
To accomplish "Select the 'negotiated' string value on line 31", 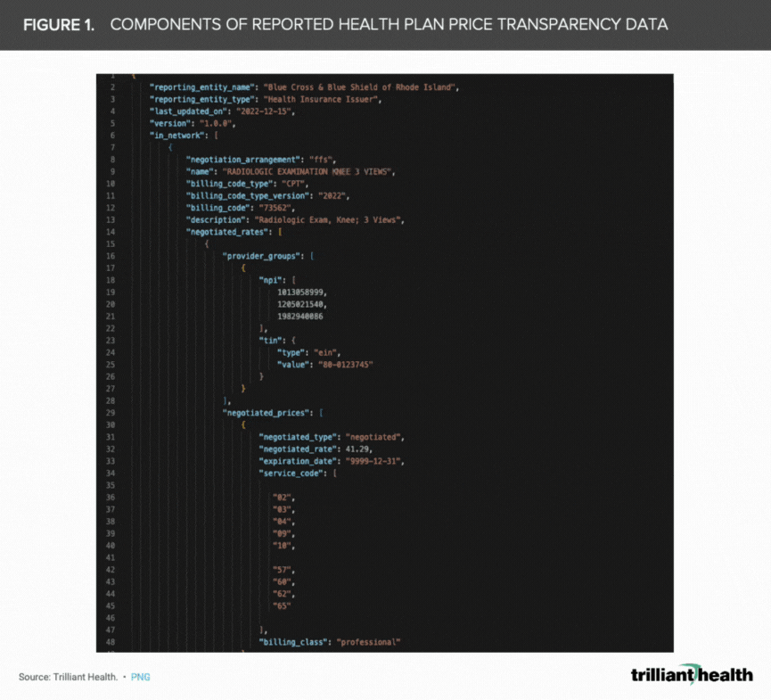I will point(373,437).
